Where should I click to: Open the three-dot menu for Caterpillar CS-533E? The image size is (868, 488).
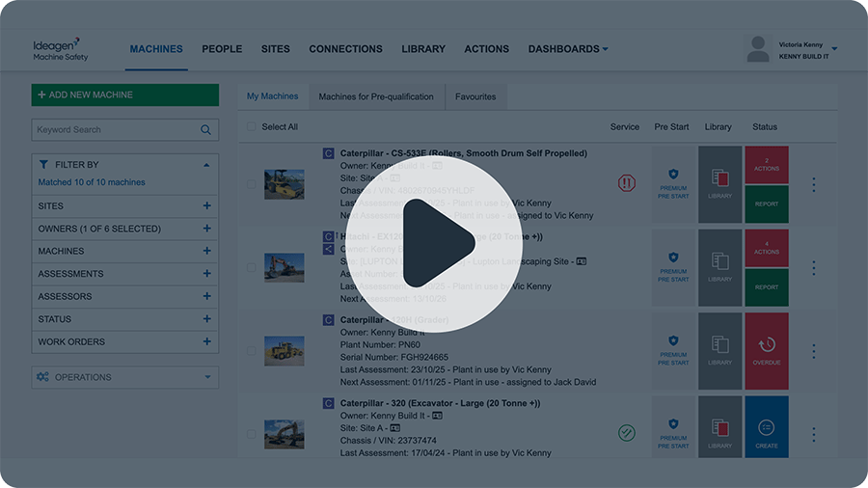[x=813, y=184]
